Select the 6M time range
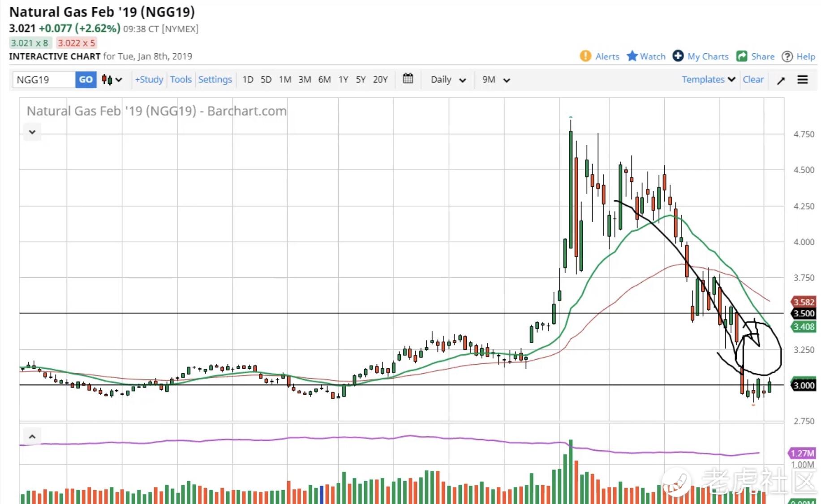 coord(324,80)
